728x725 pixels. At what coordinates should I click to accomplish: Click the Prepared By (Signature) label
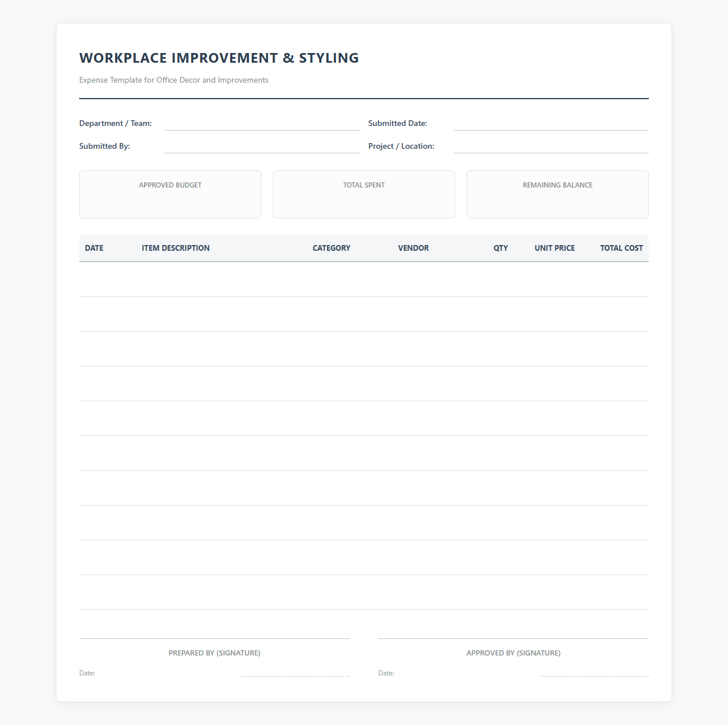214,653
